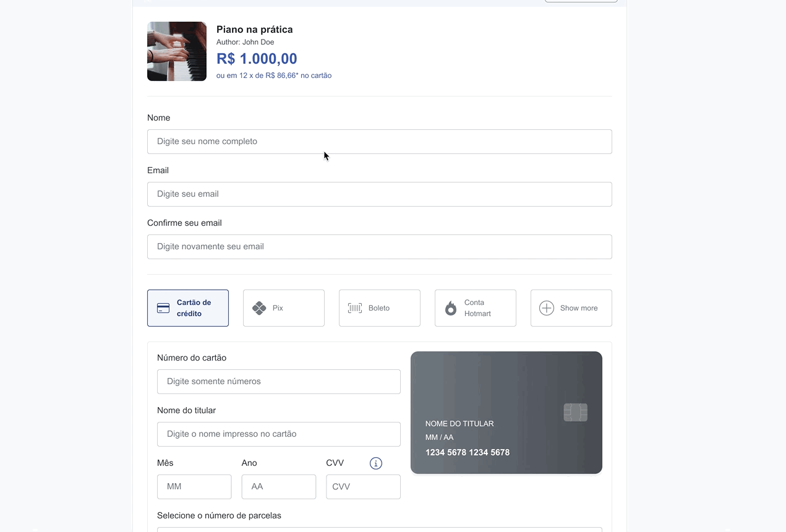
Task: Click the Número do cartão input
Action: (x=279, y=382)
